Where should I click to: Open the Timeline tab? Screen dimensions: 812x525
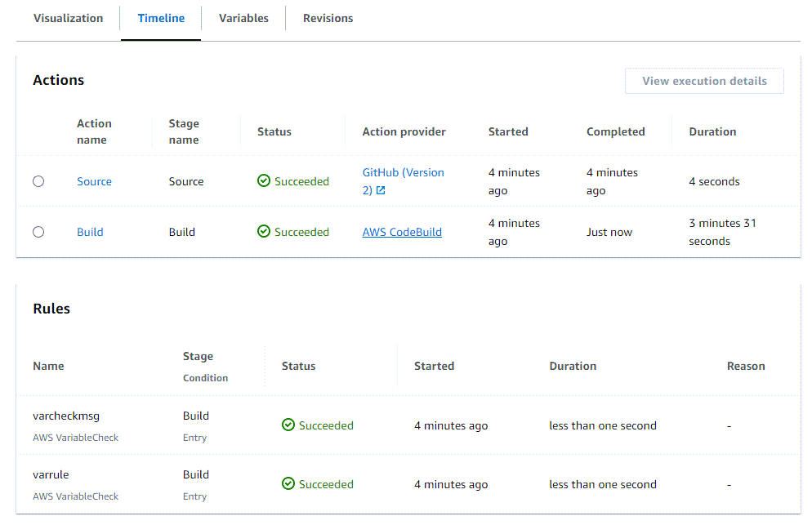(161, 18)
